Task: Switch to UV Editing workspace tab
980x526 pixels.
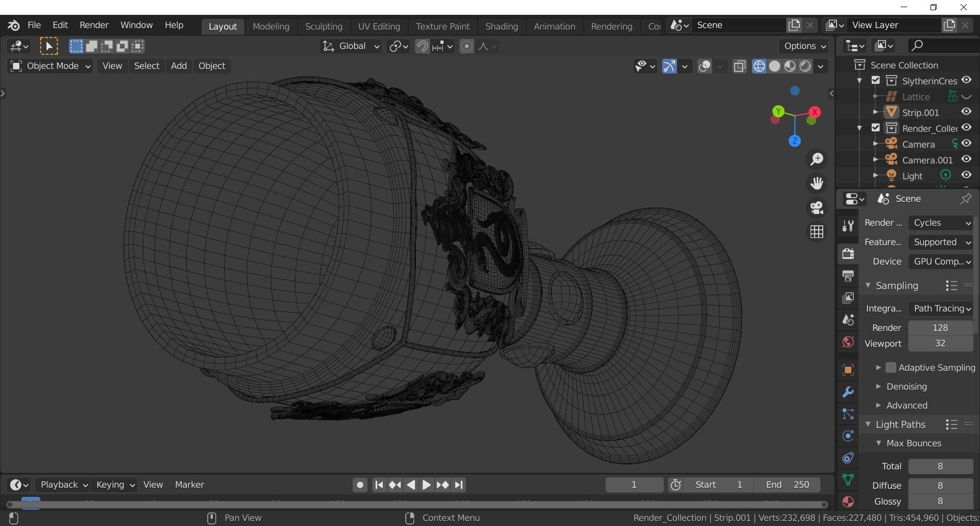Action: tap(379, 27)
